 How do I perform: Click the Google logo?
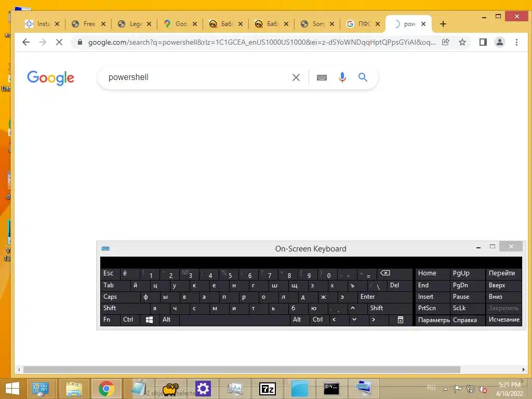pos(50,78)
